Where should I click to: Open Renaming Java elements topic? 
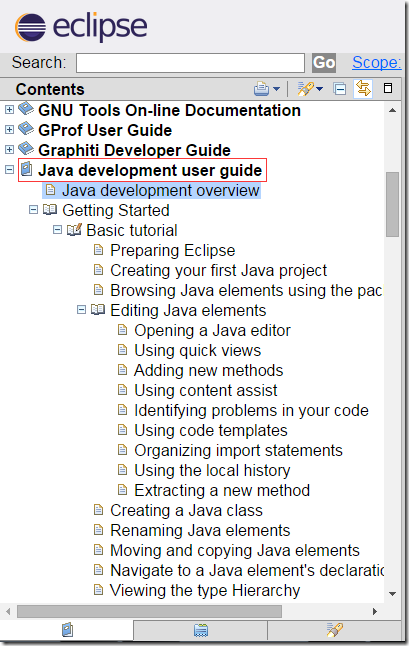coord(200,530)
